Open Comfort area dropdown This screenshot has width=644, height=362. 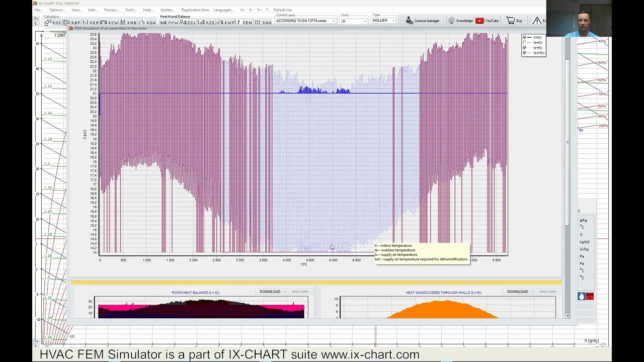click(305, 21)
